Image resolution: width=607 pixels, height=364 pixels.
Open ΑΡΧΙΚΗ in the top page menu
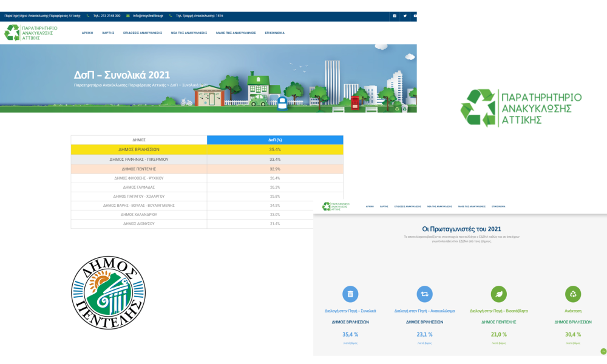pyautogui.click(x=87, y=33)
